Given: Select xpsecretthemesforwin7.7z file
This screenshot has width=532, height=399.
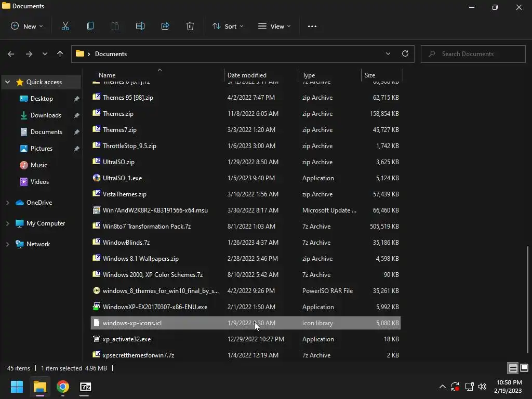Looking at the screenshot, I should [246, 355].
